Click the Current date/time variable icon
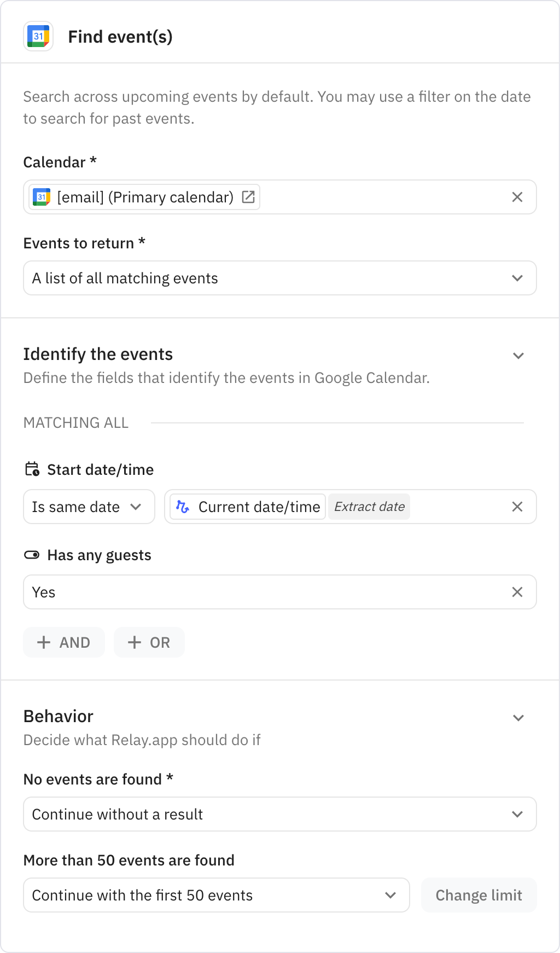 coord(183,507)
